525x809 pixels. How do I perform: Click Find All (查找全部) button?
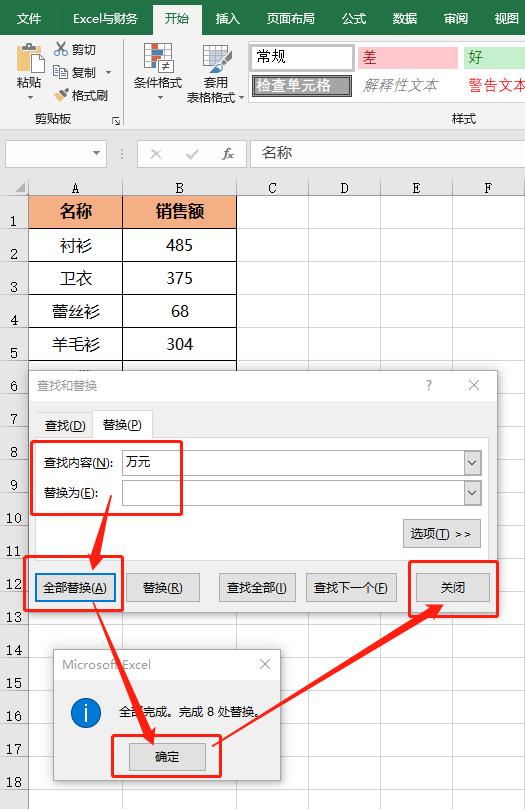point(257,588)
